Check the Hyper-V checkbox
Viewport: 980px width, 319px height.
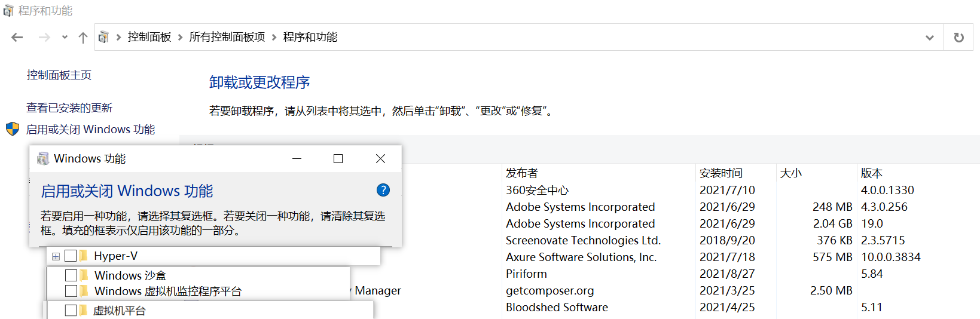pos(71,256)
